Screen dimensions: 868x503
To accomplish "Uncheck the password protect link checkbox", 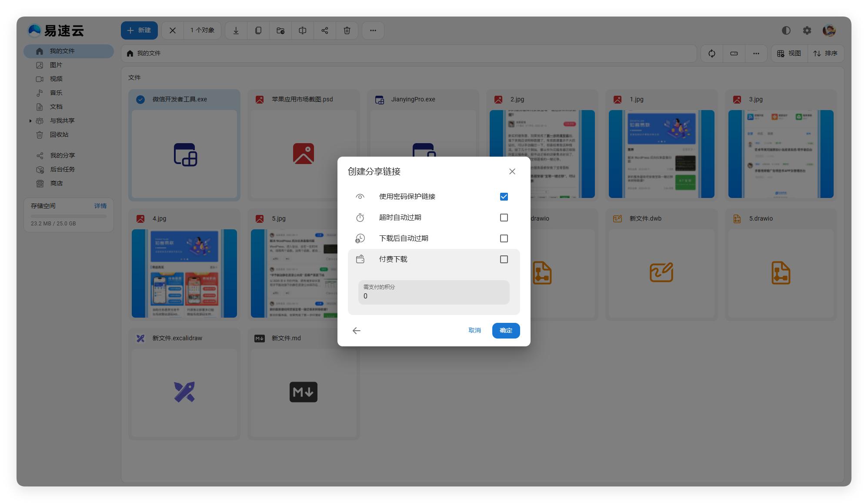I will coord(504,197).
